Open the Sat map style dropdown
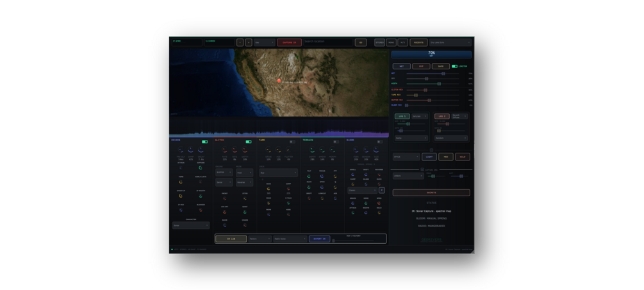Screen dimensions: 644x290 (264, 42)
